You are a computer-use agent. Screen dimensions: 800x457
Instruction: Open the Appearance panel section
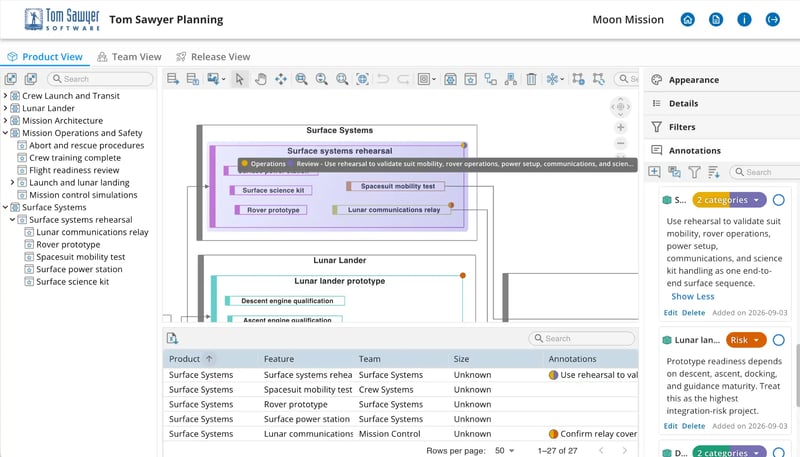(722, 80)
